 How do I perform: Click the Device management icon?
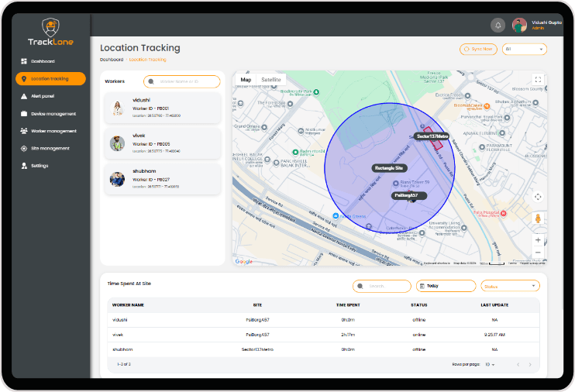[x=24, y=114]
